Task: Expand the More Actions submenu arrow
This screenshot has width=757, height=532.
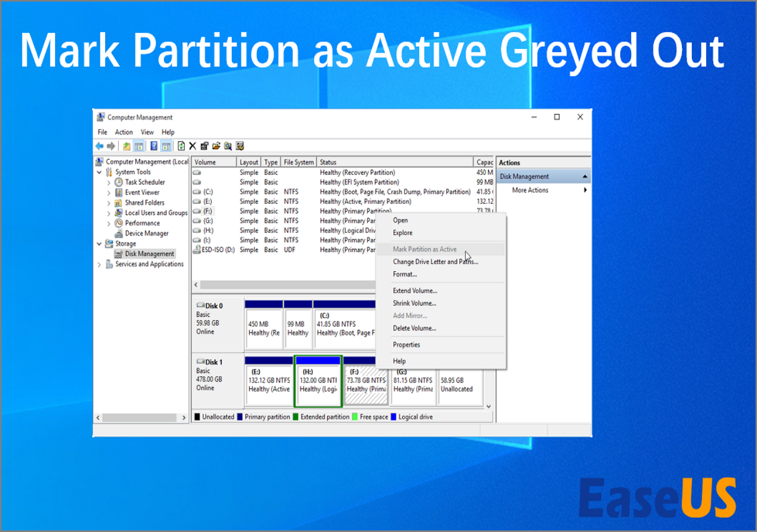Action: coord(585,190)
